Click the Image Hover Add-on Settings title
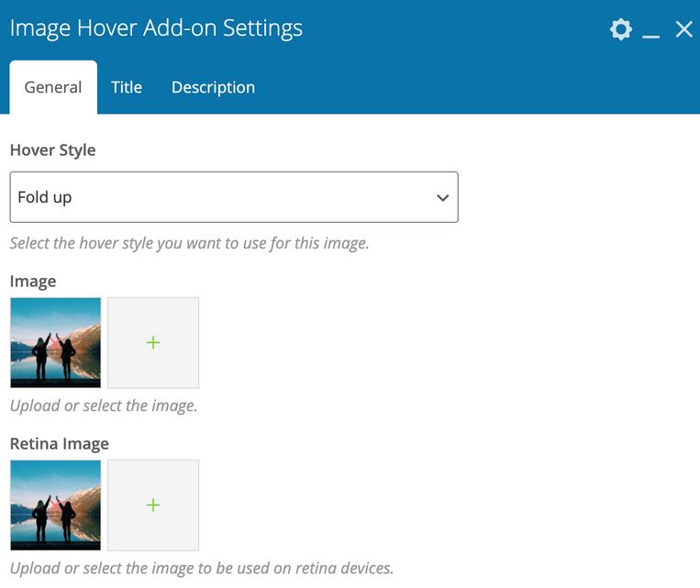Viewport: 700px width, 588px height. 156,28
